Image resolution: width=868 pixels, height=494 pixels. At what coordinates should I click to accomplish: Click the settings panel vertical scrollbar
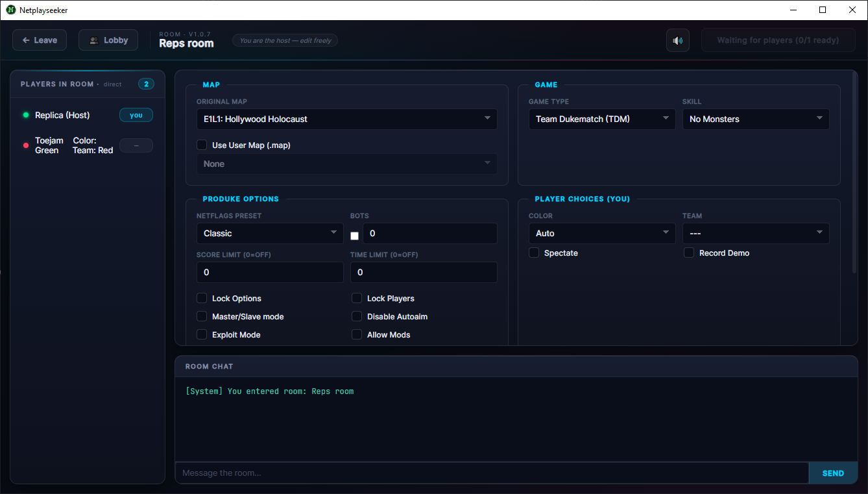coord(854,173)
